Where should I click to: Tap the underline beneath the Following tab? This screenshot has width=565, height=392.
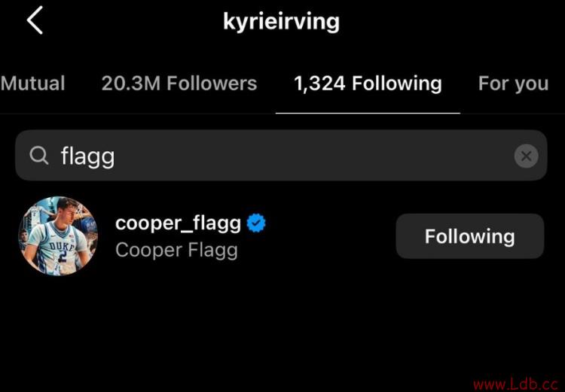pos(368,113)
